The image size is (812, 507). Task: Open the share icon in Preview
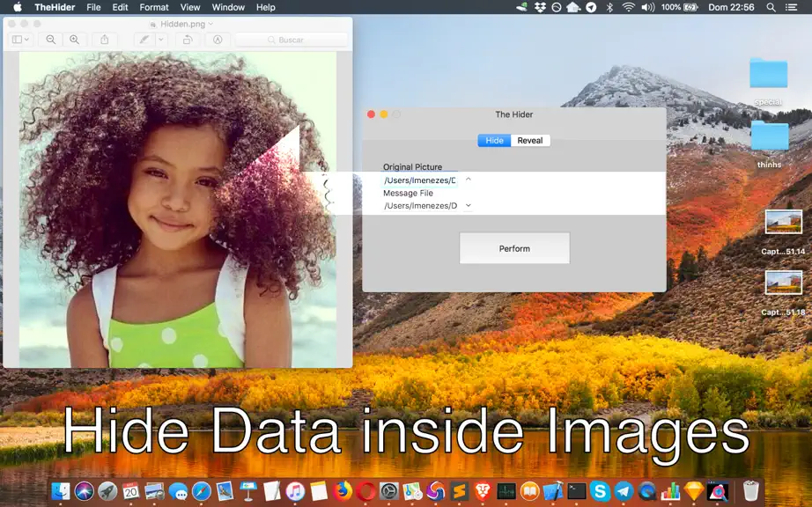[105, 40]
